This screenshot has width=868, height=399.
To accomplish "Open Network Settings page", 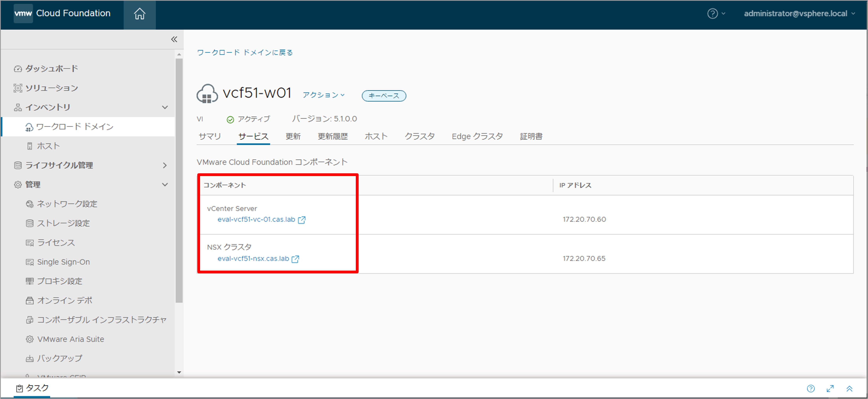I will (x=67, y=204).
